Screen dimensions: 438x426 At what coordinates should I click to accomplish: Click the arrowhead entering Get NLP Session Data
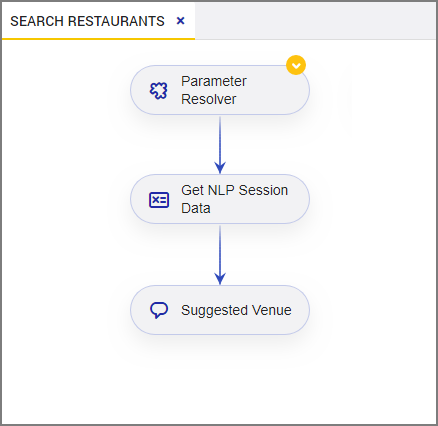[x=220, y=167]
